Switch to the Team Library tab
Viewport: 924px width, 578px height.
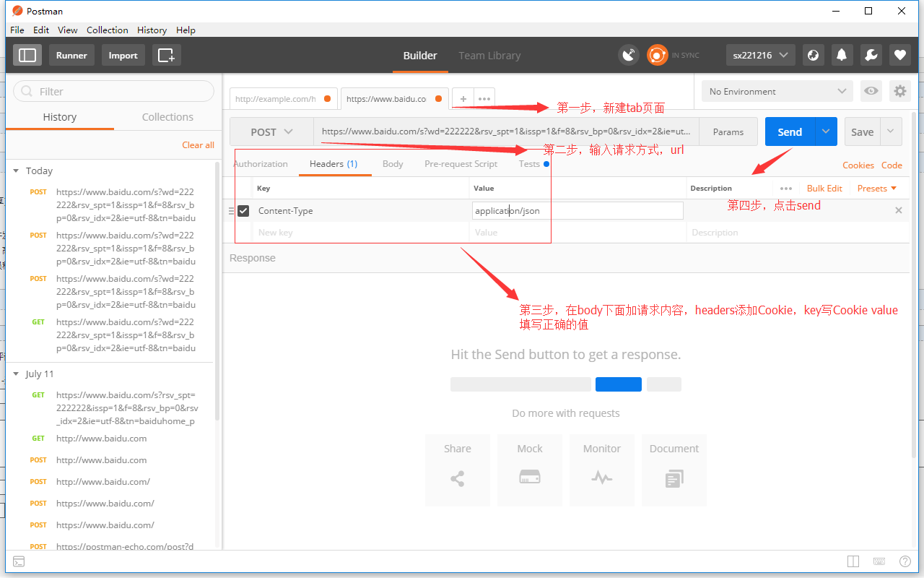pos(489,56)
